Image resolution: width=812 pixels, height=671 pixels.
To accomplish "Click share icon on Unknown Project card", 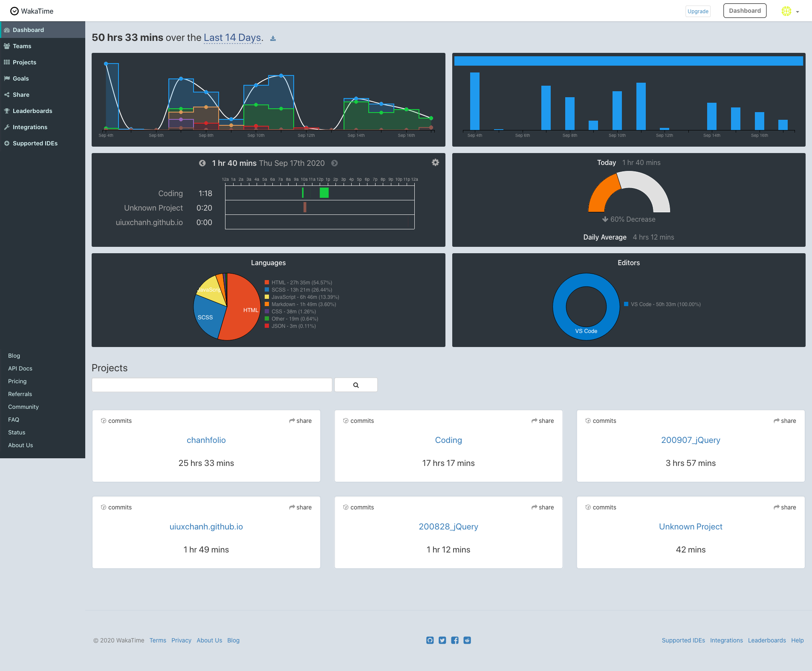I will (777, 507).
